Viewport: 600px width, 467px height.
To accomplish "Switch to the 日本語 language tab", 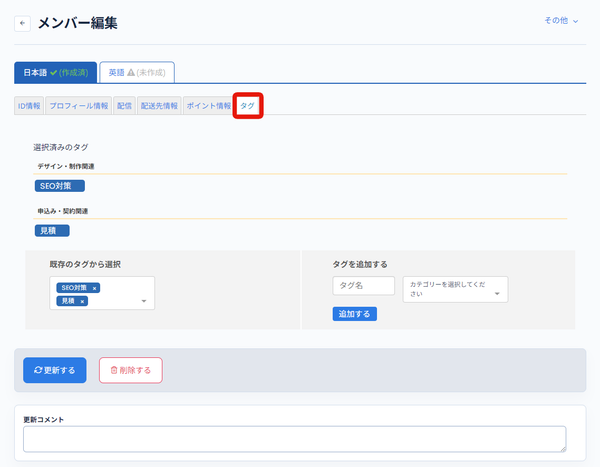I will pyautogui.click(x=55, y=72).
